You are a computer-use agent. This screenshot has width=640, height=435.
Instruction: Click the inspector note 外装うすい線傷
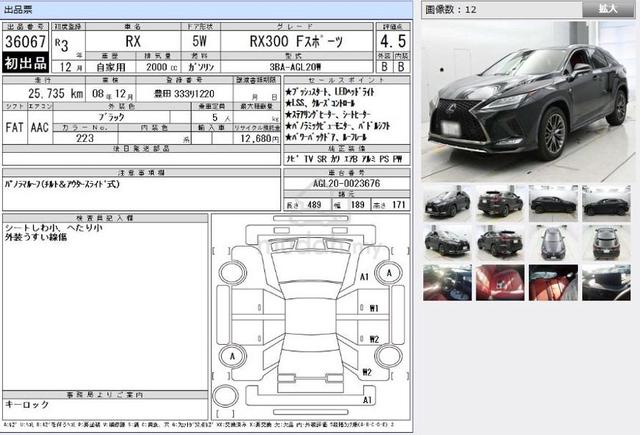tap(36, 237)
